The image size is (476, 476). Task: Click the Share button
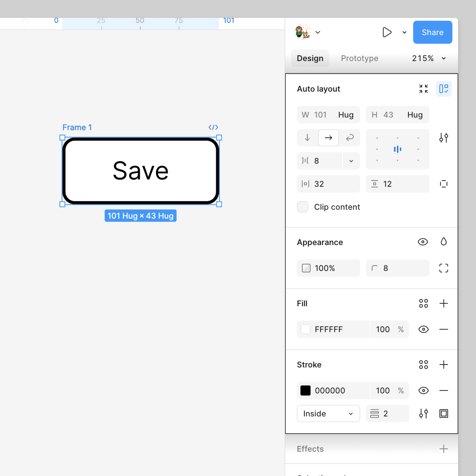[x=432, y=32]
